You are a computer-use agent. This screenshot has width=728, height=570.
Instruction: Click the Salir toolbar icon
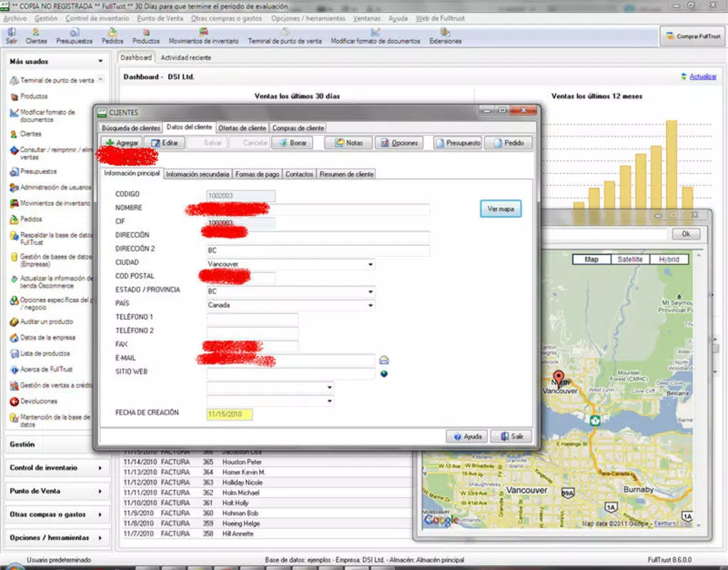[x=11, y=36]
